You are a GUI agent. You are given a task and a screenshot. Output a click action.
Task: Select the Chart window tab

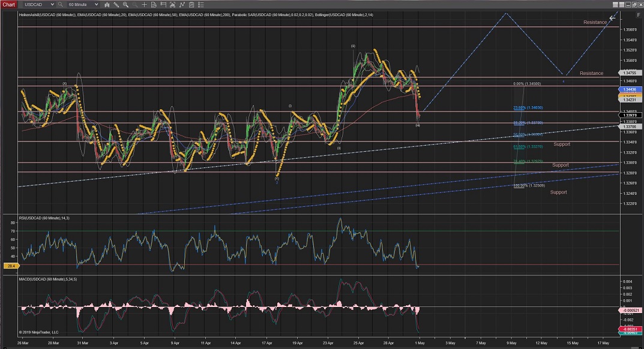coord(8,5)
